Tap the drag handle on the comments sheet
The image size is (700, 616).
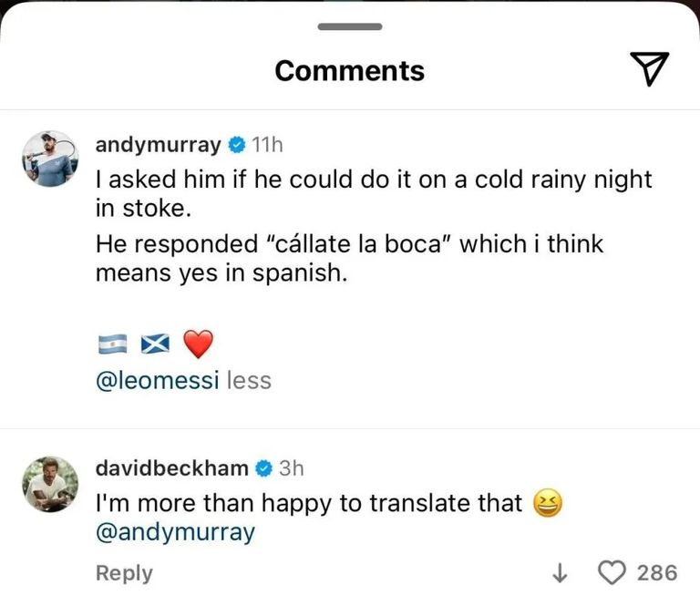point(349,26)
